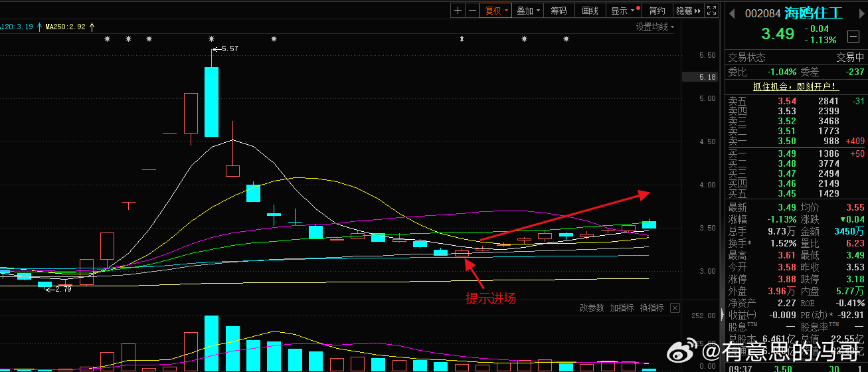
Task: Click the 最高 3.61 value
Action: [x=786, y=255]
